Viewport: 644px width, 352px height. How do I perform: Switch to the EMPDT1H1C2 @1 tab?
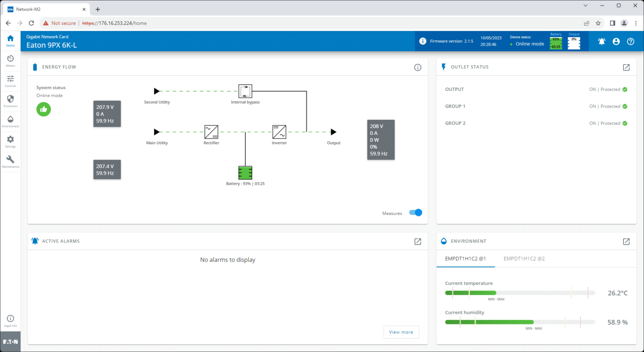(x=465, y=259)
